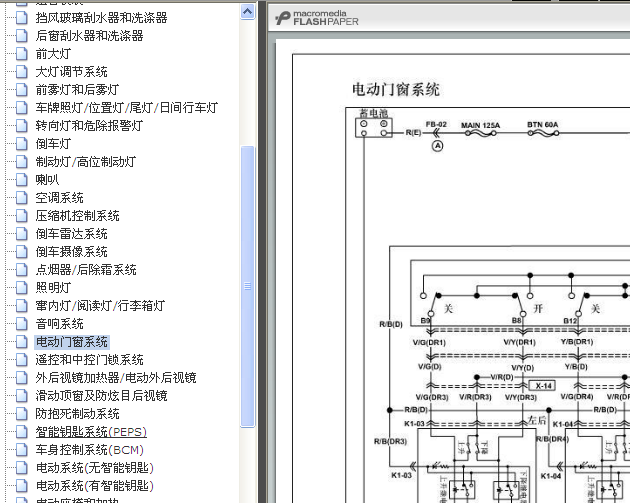630x503 pixels.
Task: Click the BTN 60A fuse label
Action: click(543, 125)
